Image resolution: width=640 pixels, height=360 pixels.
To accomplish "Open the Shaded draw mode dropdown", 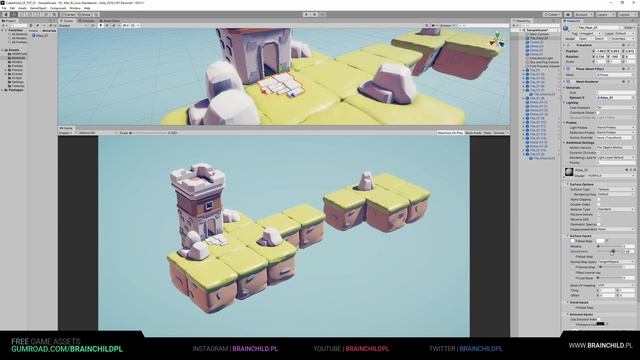I will click(73, 25).
